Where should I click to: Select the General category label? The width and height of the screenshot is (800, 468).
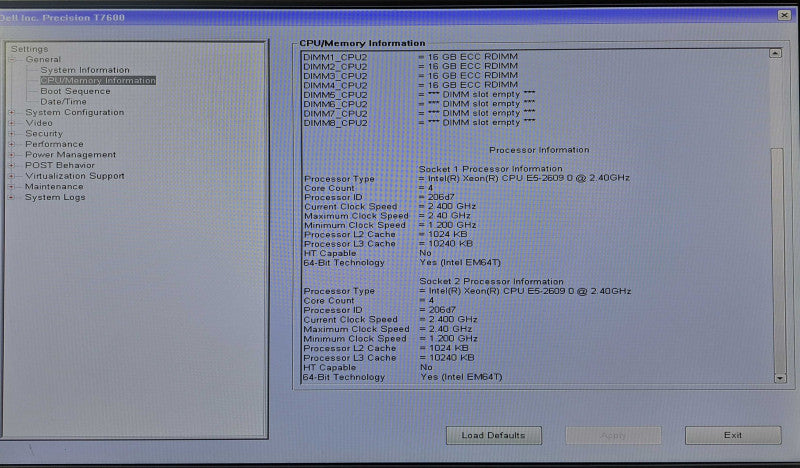[43, 60]
